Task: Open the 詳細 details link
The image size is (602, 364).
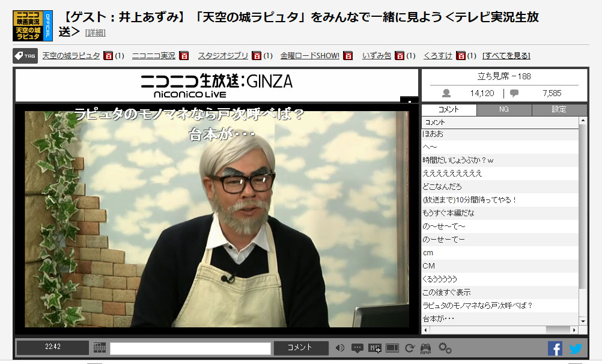Action: click(x=95, y=33)
